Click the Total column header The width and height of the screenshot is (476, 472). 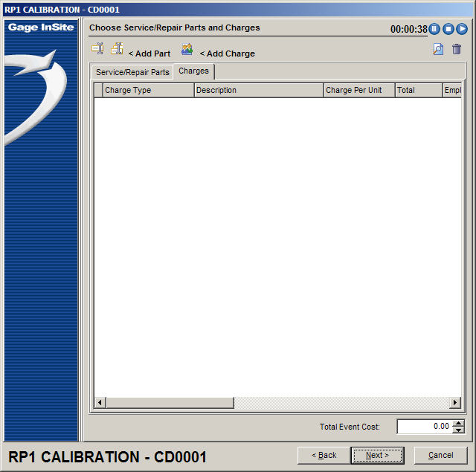point(418,90)
